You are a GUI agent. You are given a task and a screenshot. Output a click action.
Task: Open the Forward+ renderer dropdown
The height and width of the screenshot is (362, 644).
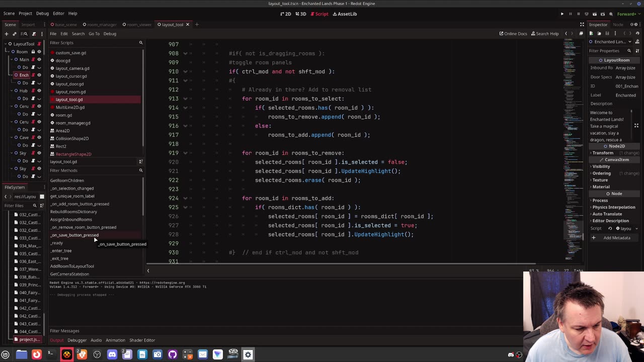pos(628,14)
